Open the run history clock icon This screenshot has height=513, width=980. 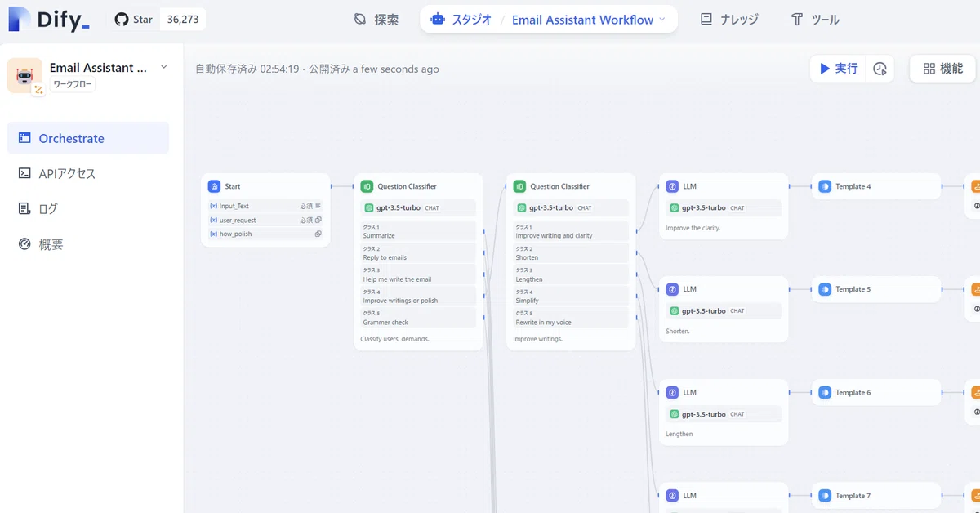coord(880,69)
